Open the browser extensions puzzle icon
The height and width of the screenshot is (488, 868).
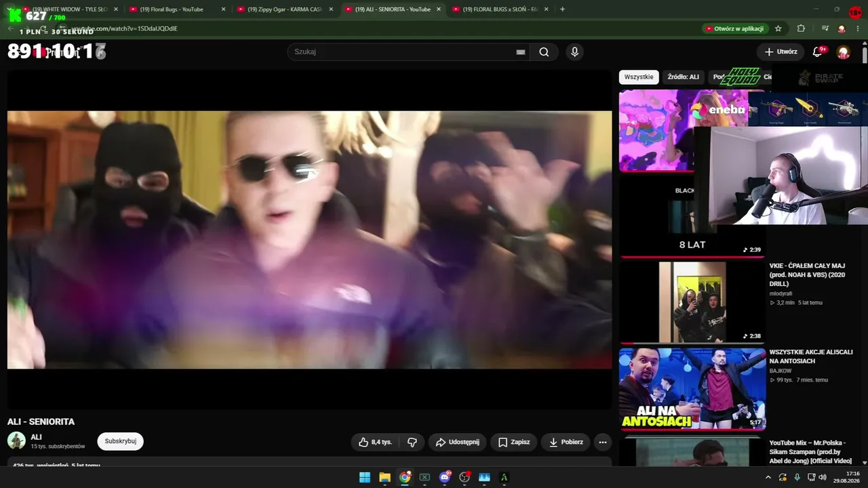coord(801,28)
